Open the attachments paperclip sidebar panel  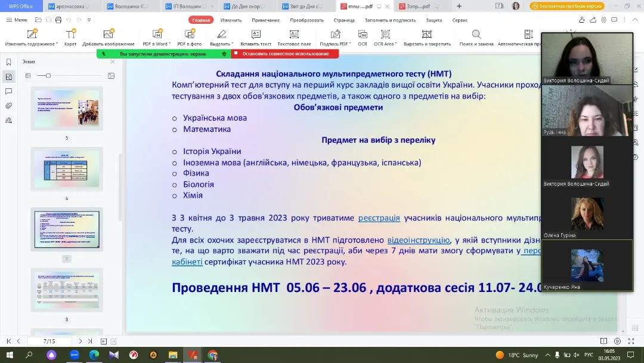[8, 106]
